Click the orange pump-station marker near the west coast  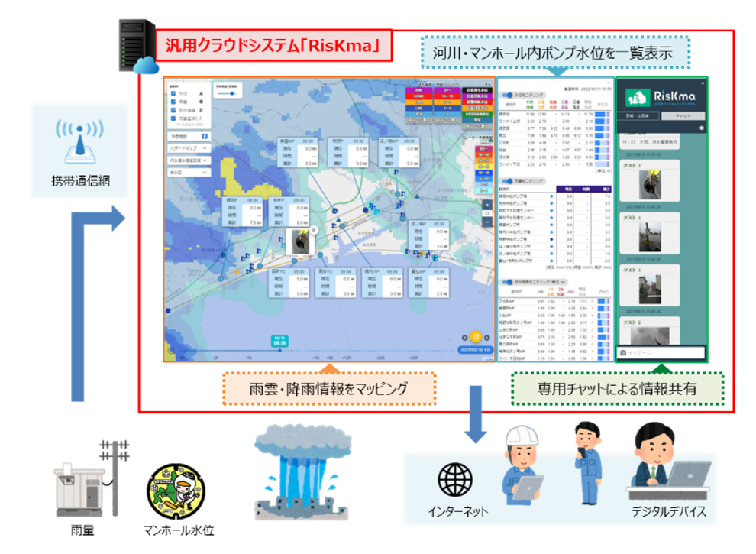[x=237, y=273]
